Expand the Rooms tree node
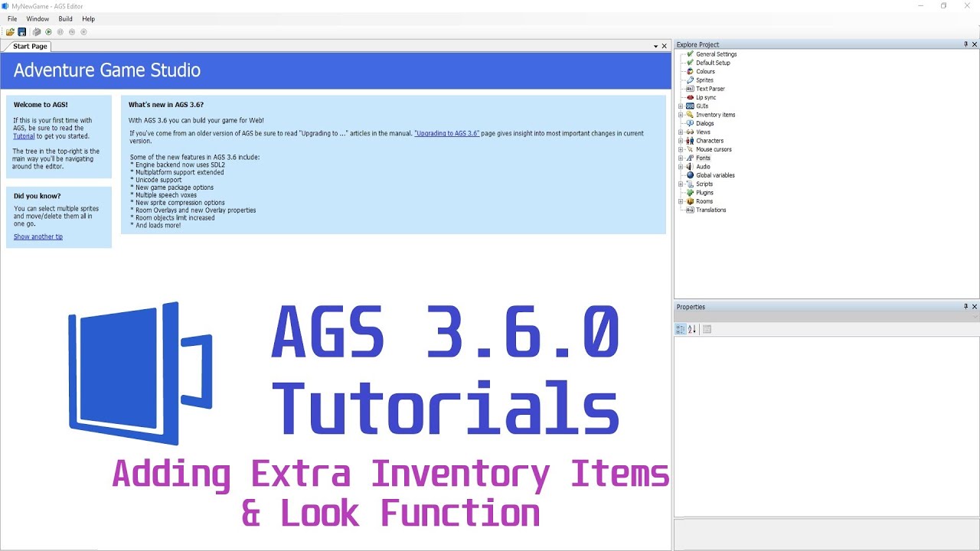 tap(681, 201)
